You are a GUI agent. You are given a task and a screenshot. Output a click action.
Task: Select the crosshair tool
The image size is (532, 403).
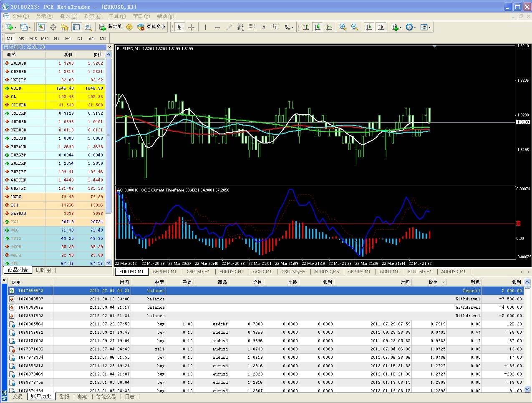192,27
